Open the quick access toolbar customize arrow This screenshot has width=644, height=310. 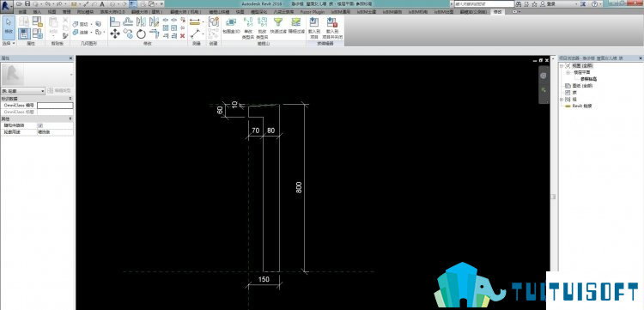(161, 3)
